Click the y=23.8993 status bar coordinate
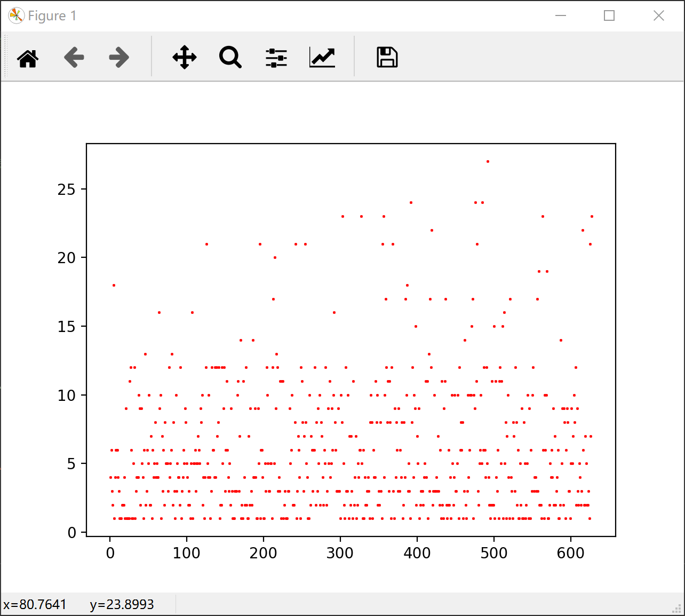 tap(122, 605)
